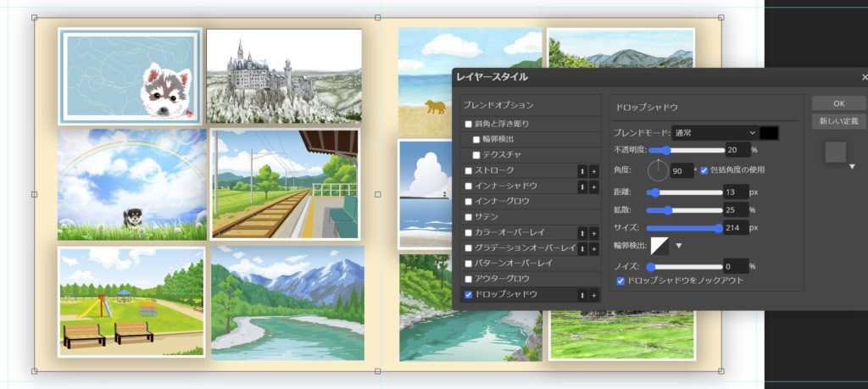
Task: Toggle ドロップシャドウをノックアウト checkbox
Action: [620, 280]
